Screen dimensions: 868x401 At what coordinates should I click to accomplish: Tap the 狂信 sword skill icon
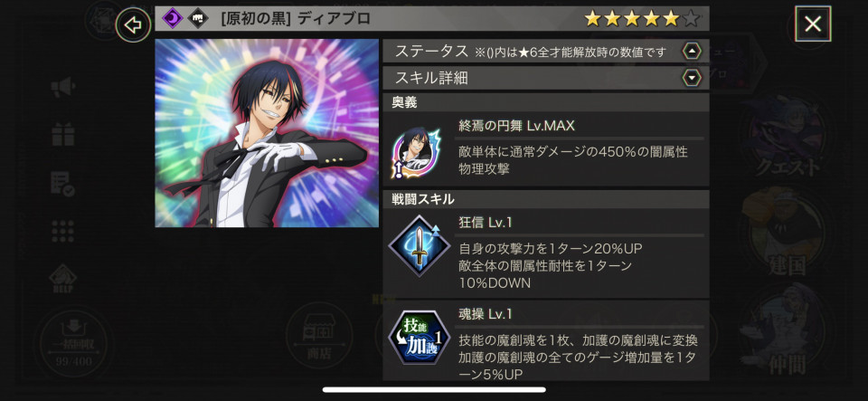coord(419,246)
